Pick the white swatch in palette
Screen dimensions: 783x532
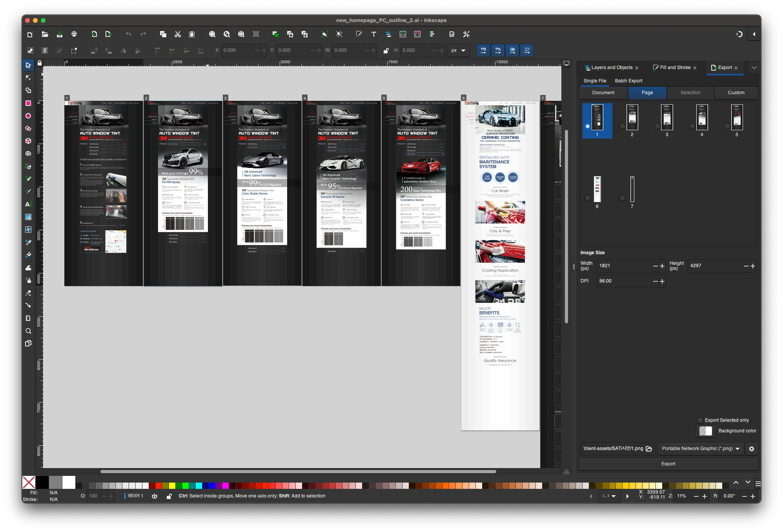point(69,483)
